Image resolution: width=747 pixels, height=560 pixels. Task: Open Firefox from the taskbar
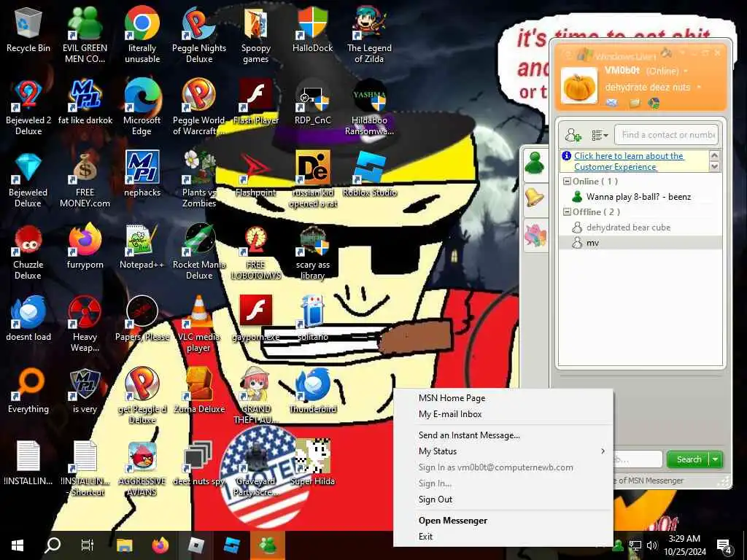pyautogui.click(x=160, y=545)
